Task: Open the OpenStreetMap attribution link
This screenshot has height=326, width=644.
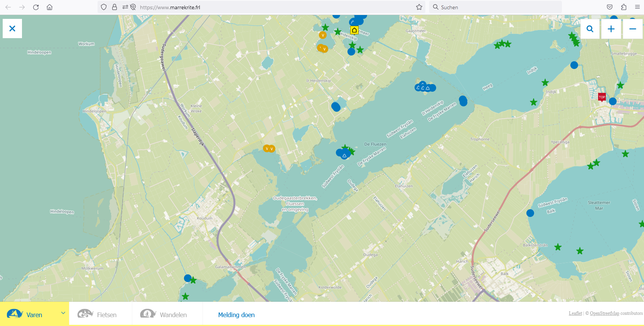Action: coord(604,313)
